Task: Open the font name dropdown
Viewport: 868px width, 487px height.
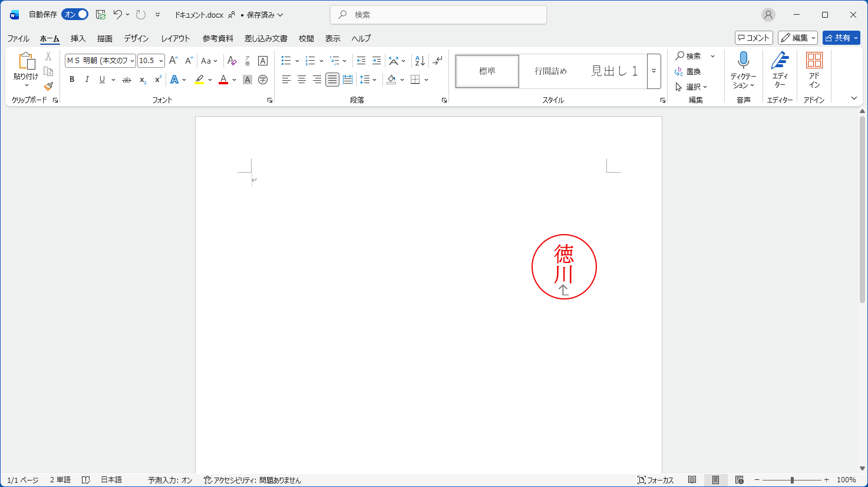Action: 132,61
